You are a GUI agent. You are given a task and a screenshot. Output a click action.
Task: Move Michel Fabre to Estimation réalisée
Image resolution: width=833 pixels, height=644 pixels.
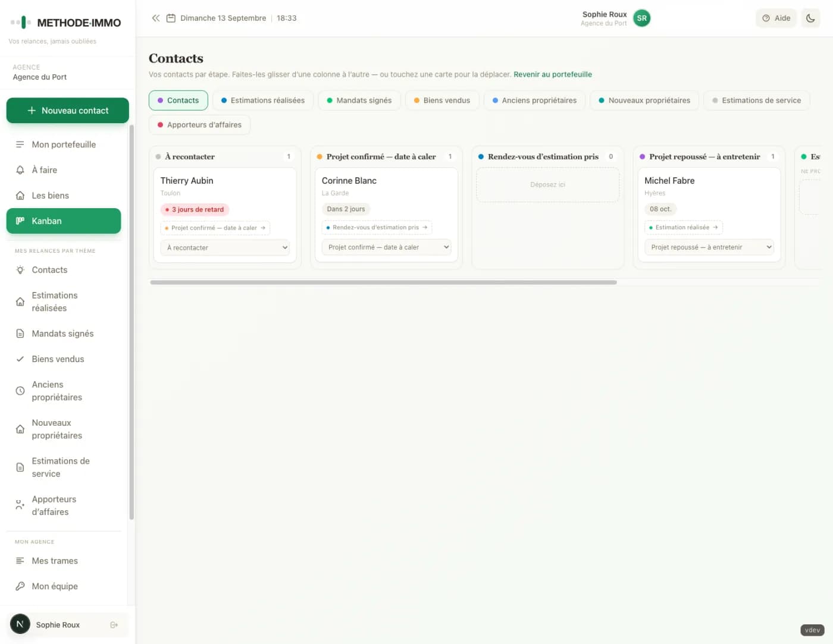click(x=684, y=227)
